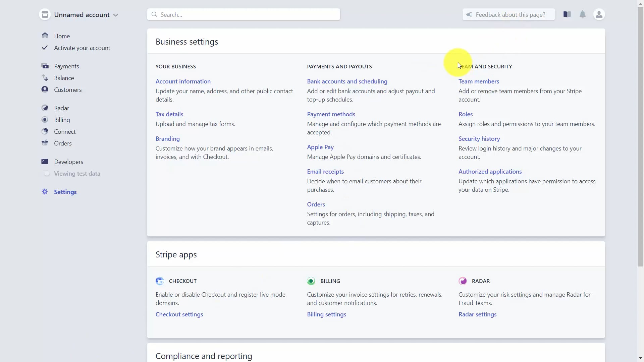Open the documentation book icon
644x362 pixels.
pyautogui.click(x=567, y=14)
